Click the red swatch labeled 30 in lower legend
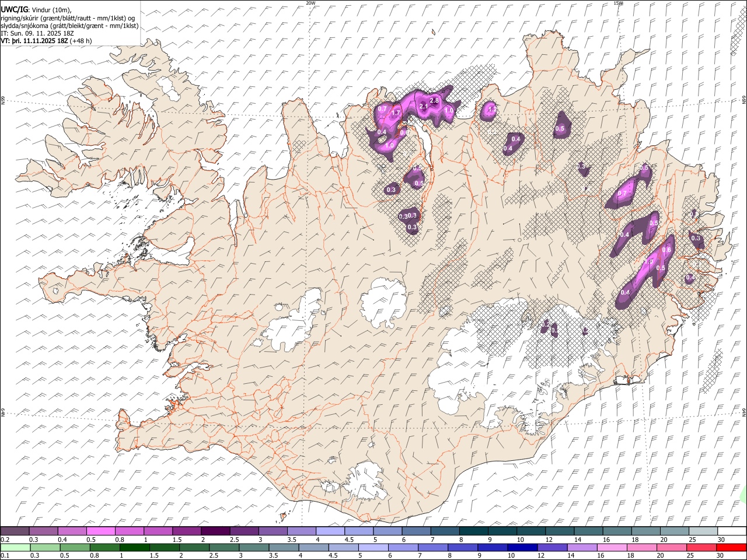747x560 pixels. [x=731, y=547]
